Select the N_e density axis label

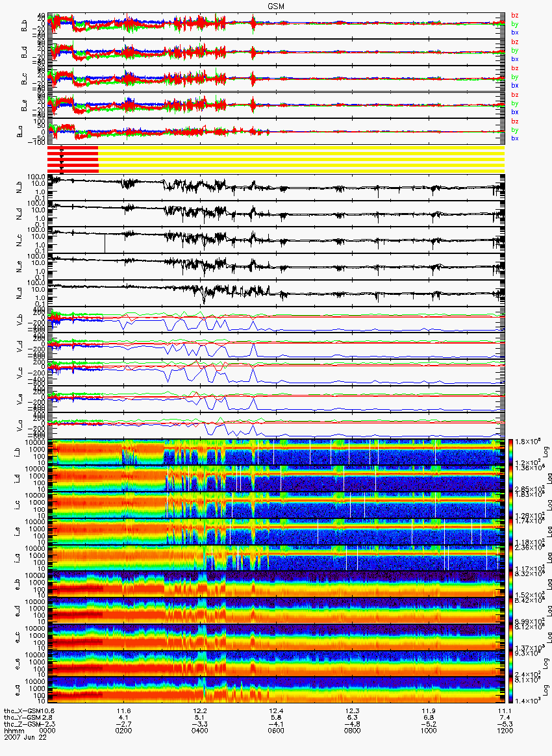pos(19,268)
